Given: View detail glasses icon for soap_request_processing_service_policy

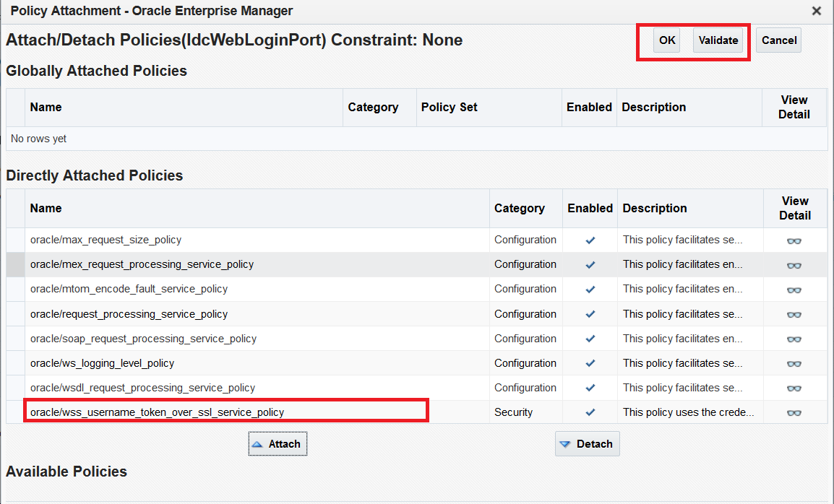Looking at the screenshot, I should (x=794, y=339).
